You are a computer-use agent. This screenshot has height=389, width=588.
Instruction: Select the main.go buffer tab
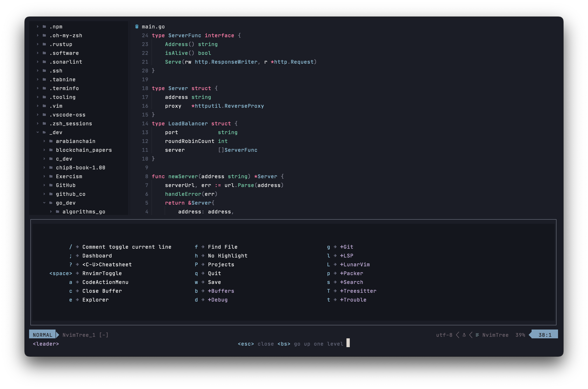point(153,27)
